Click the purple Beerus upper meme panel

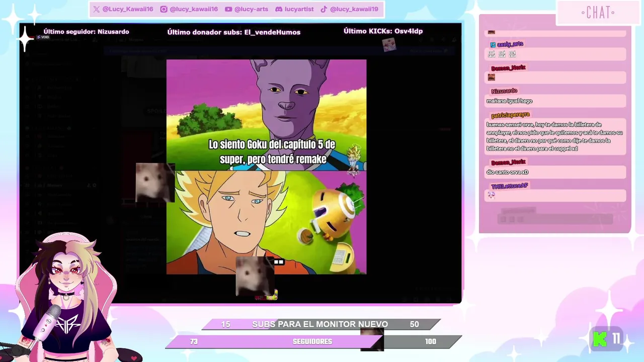266,115
